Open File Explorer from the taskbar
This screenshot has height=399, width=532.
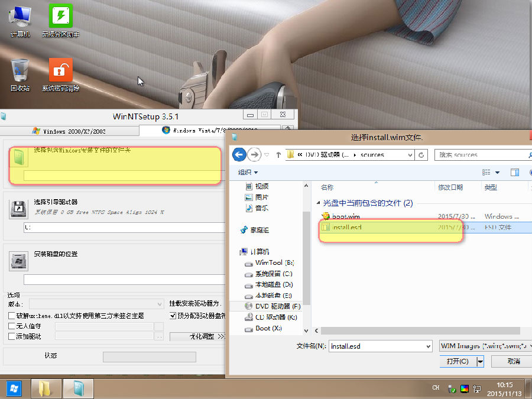click(46, 388)
